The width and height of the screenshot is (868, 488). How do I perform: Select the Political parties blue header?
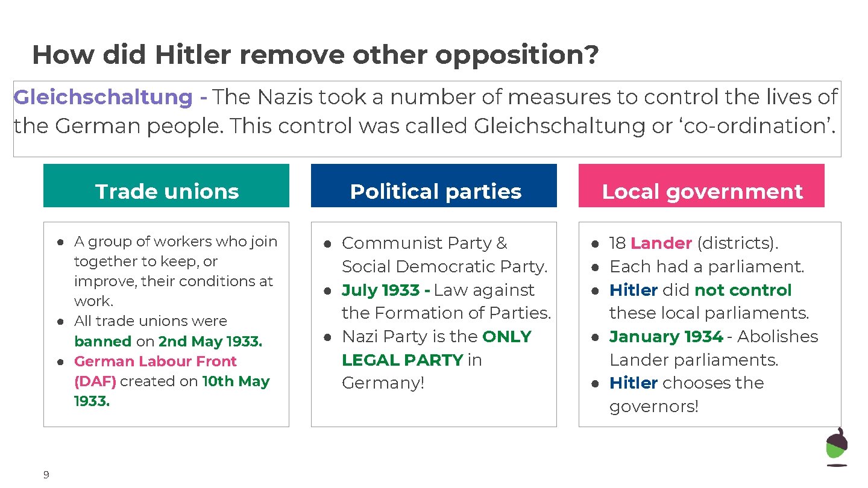click(434, 186)
